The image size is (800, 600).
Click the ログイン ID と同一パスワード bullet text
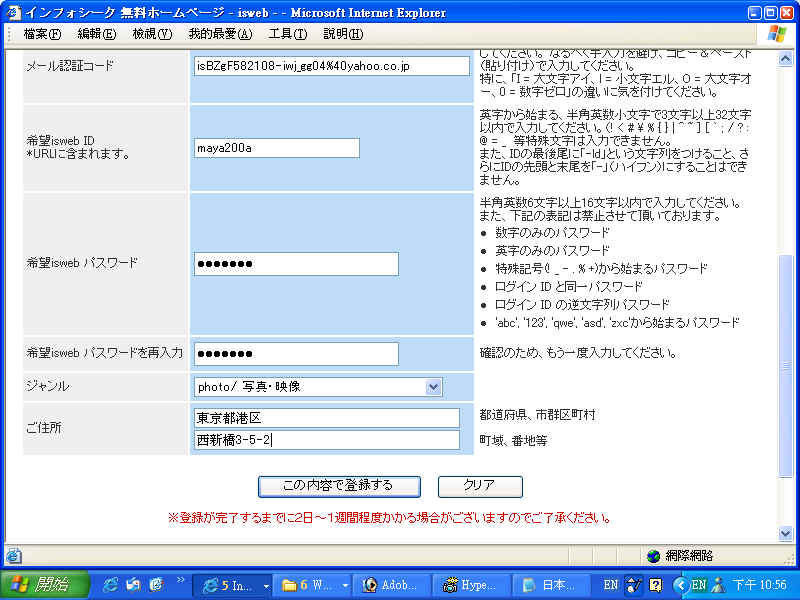569,287
